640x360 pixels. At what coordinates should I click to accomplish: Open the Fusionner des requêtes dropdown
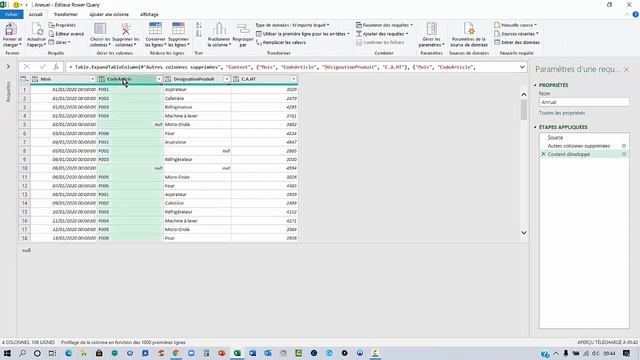pyautogui.click(x=384, y=25)
